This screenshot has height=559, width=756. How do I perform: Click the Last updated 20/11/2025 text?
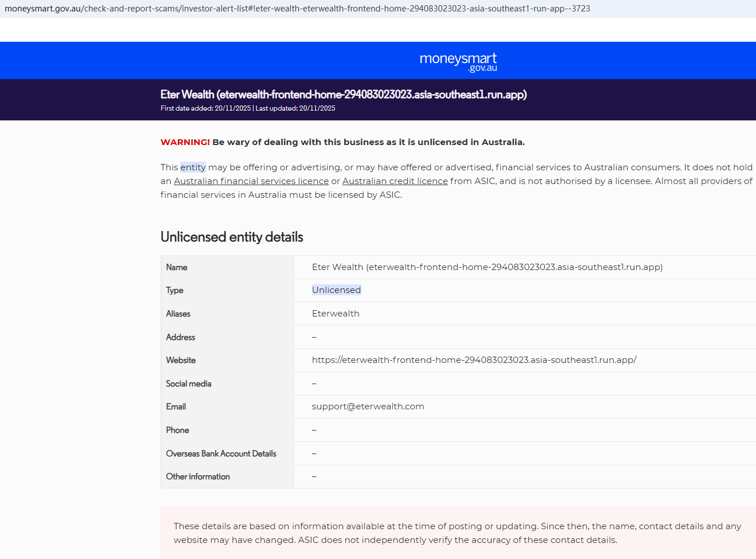click(295, 108)
